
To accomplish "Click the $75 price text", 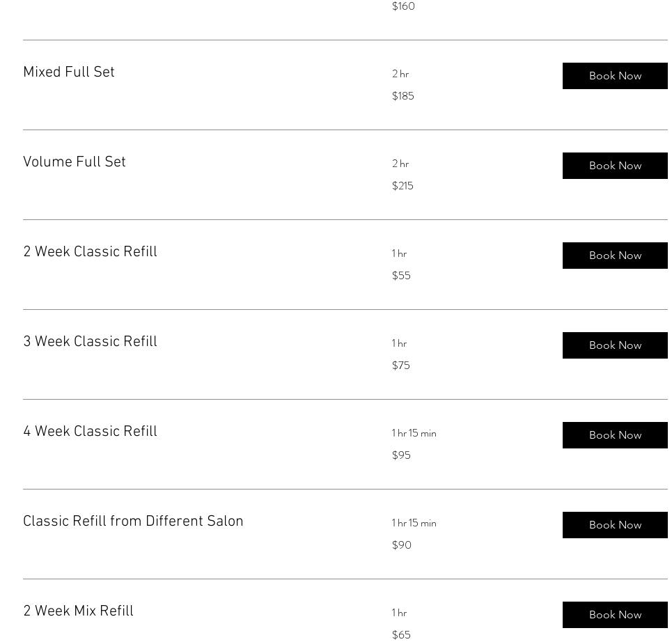I will pos(400,366).
